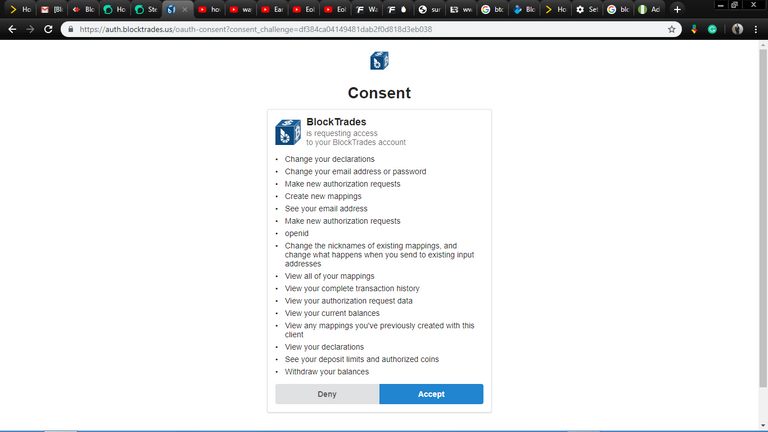Switch to the green 'Ho' tab
This screenshot has width=768, height=432.
point(114,9)
